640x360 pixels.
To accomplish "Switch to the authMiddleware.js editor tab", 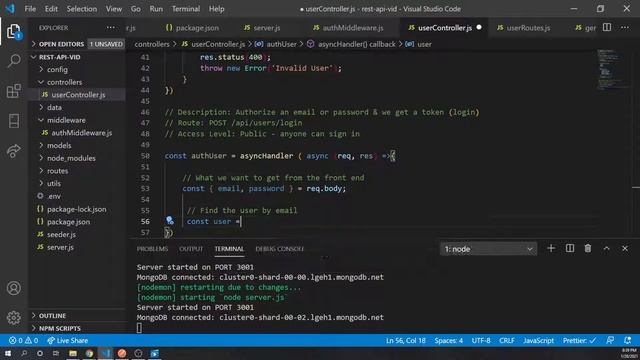I will pyautogui.click(x=348, y=28).
